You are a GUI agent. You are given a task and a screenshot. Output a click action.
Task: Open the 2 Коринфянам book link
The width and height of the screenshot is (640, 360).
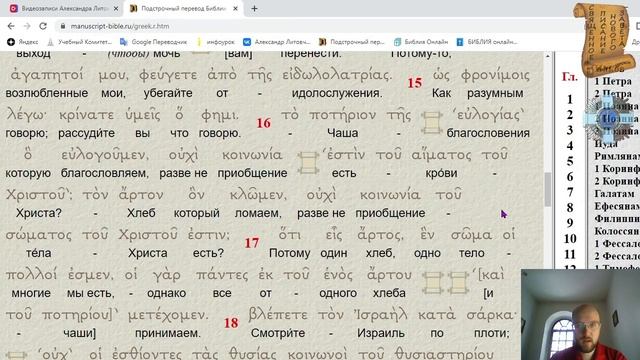coord(617,181)
